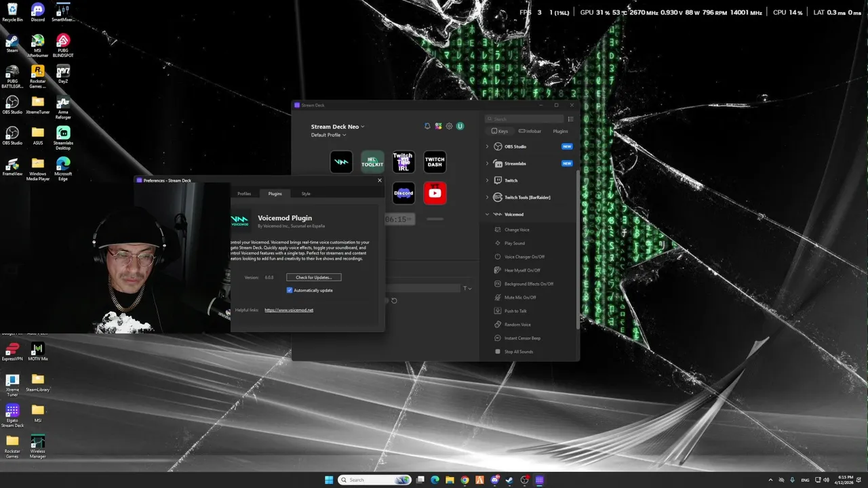The height and width of the screenshot is (488, 868).
Task: Open Stream Deck settings gear
Action: click(x=449, y=126)
